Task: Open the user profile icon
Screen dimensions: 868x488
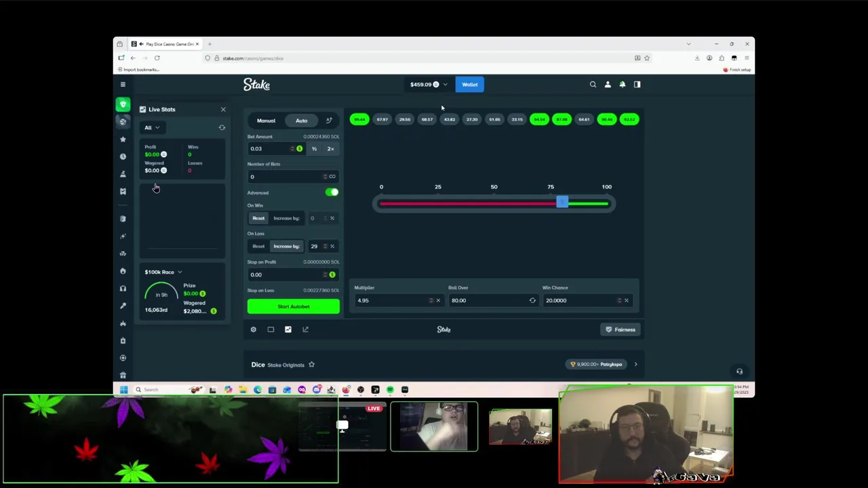Action: coord(608,85)
